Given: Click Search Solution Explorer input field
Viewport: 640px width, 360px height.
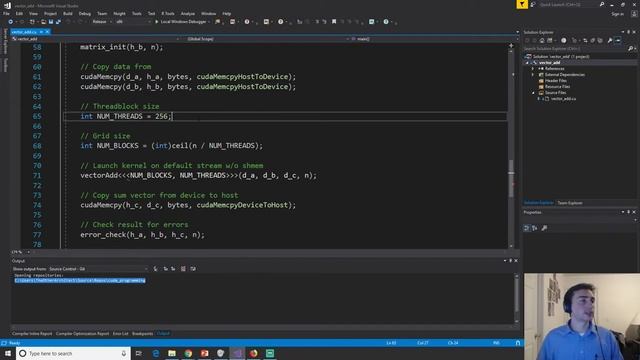Looking at the screenshot, I should (575, 49).
